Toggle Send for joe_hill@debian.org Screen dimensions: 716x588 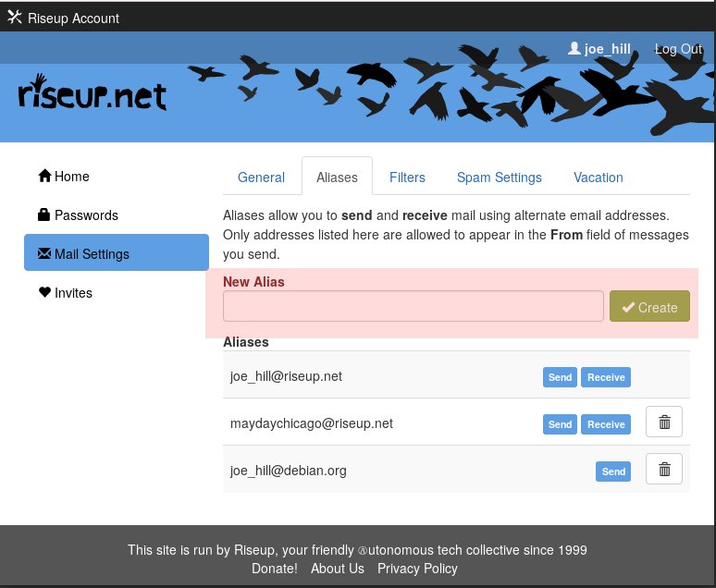coord(613,472)
